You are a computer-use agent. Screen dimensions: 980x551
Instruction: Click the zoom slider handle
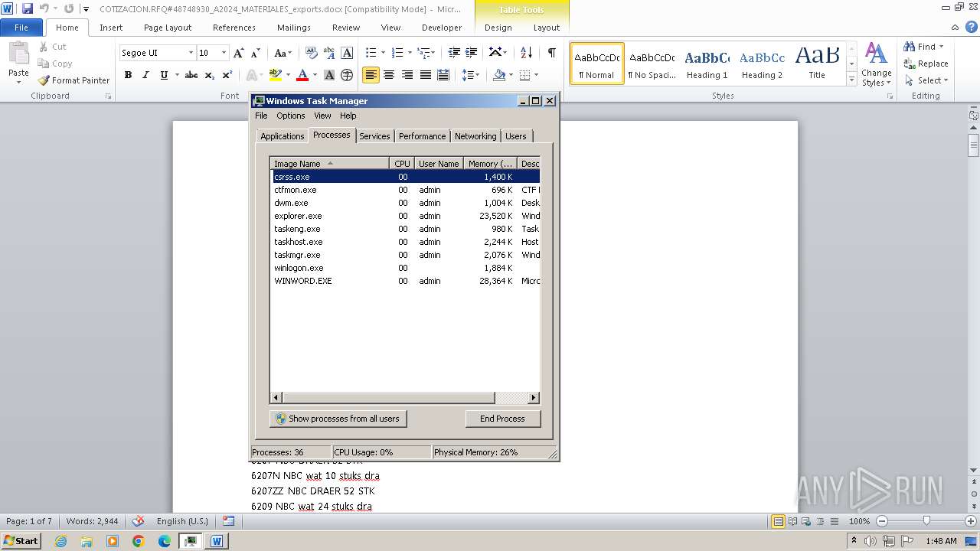tap(926, 520)
